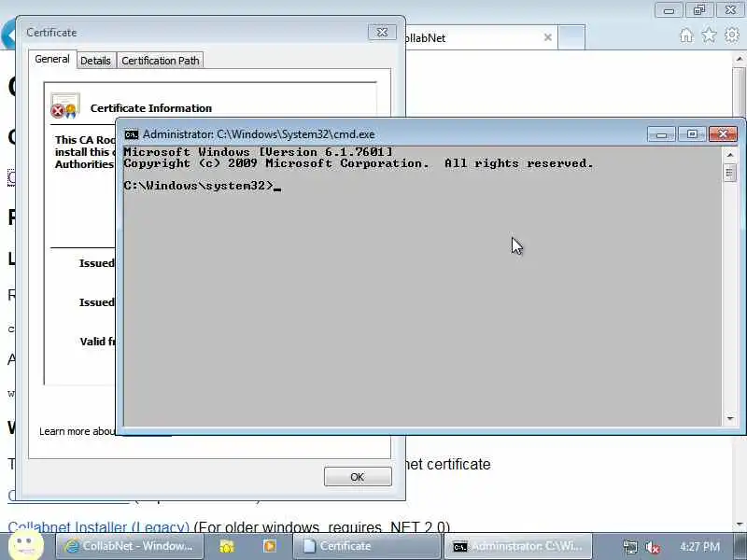The width and height of the screenshot is (747, 560).
Task: Minimize the Internet Explorer window
Action: tap(669, 9)
